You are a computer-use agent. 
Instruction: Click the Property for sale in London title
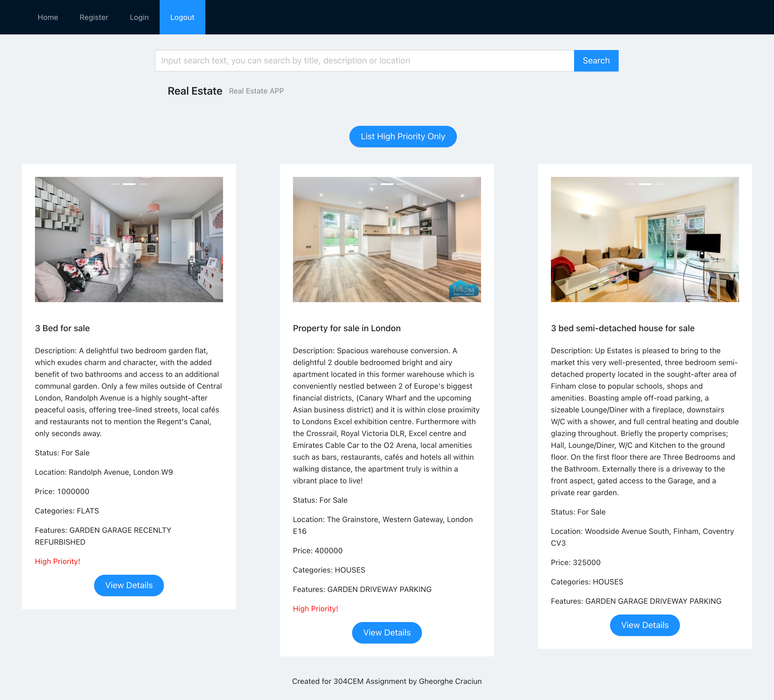pos(347,328)
